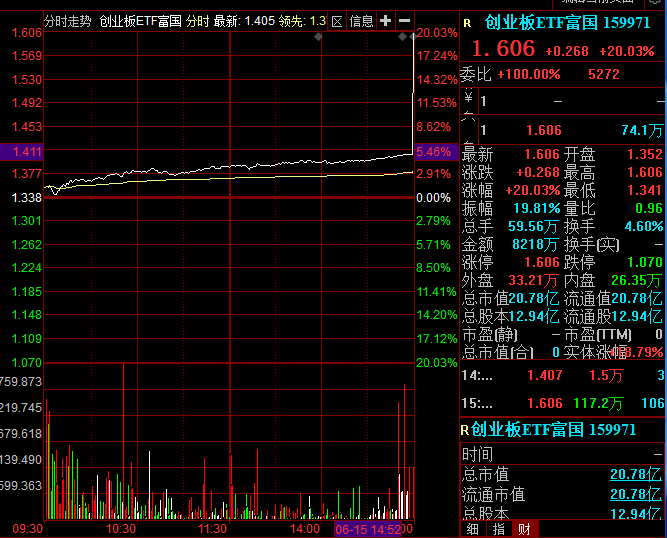This screenshot has height=538, width=667.
Task: Click the 最低 value 1.341
Action: tap(645, 190)
